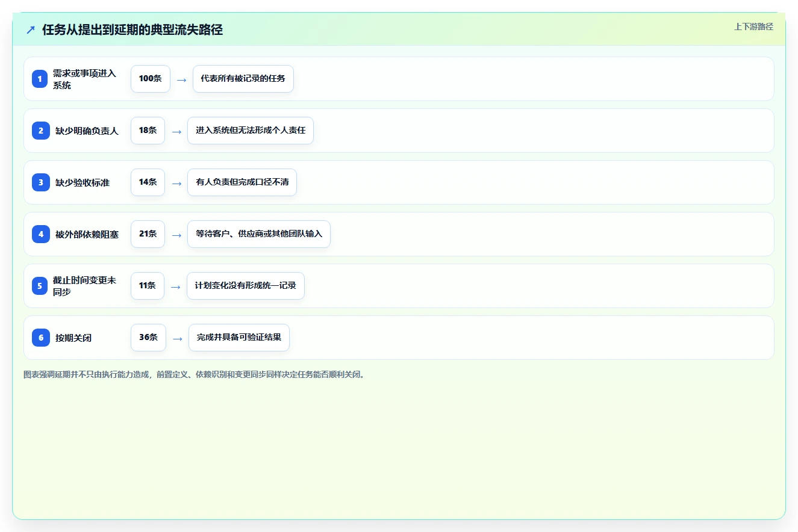Click the footnote text starting with 图表强调延期
This screenshot has width=798, height=532.
click(194, 374)
